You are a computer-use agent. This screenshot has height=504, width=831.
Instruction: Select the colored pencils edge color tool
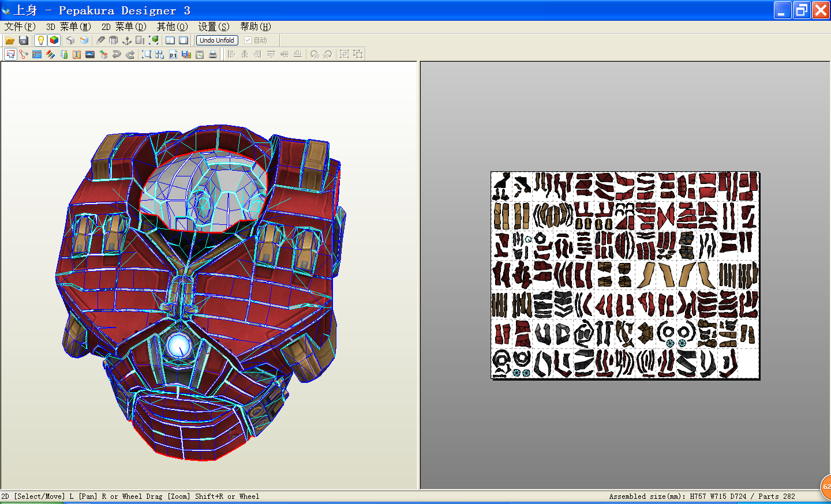tap(50, 54)
